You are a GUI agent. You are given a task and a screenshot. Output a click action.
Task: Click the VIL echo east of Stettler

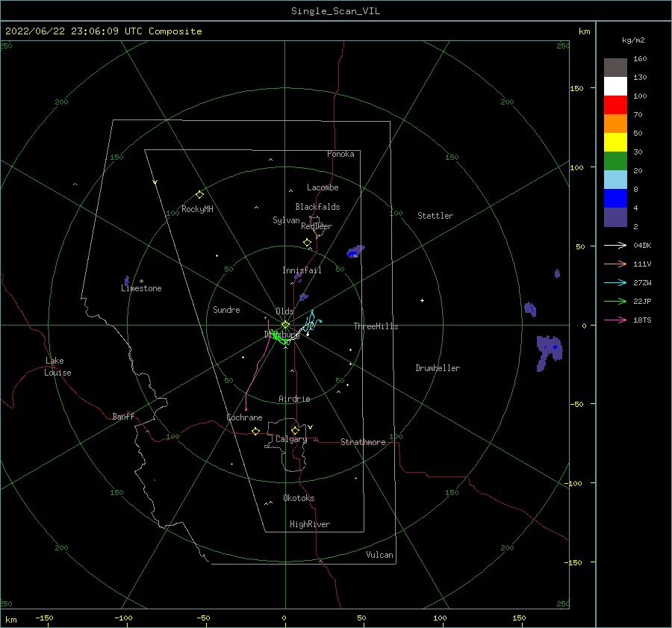[x=557, y=273]
